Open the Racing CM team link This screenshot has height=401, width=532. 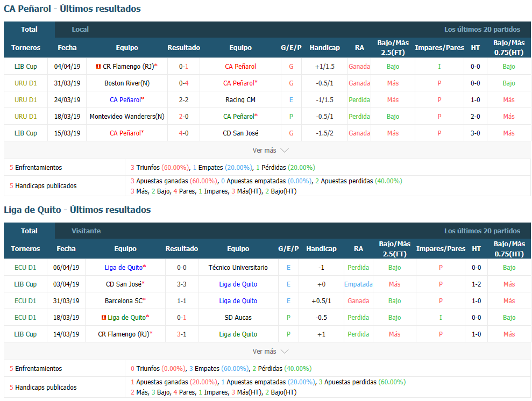click(x=240, y=99)
